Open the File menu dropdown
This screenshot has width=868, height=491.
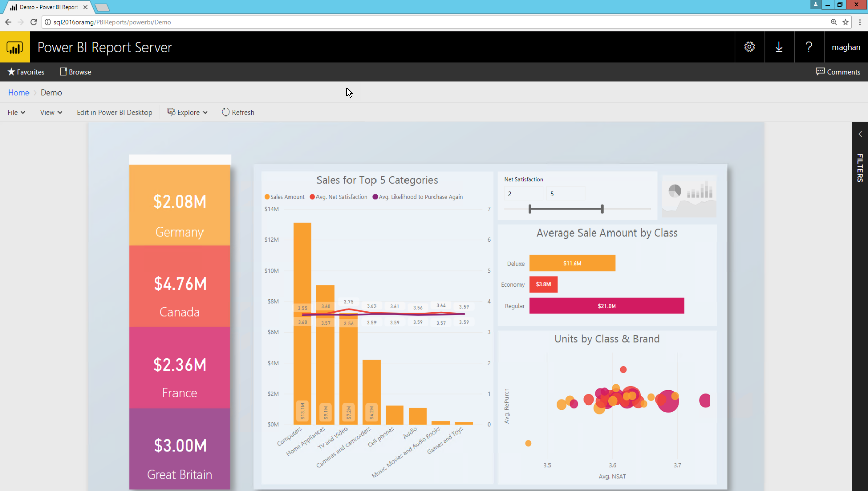coord(16,112)
